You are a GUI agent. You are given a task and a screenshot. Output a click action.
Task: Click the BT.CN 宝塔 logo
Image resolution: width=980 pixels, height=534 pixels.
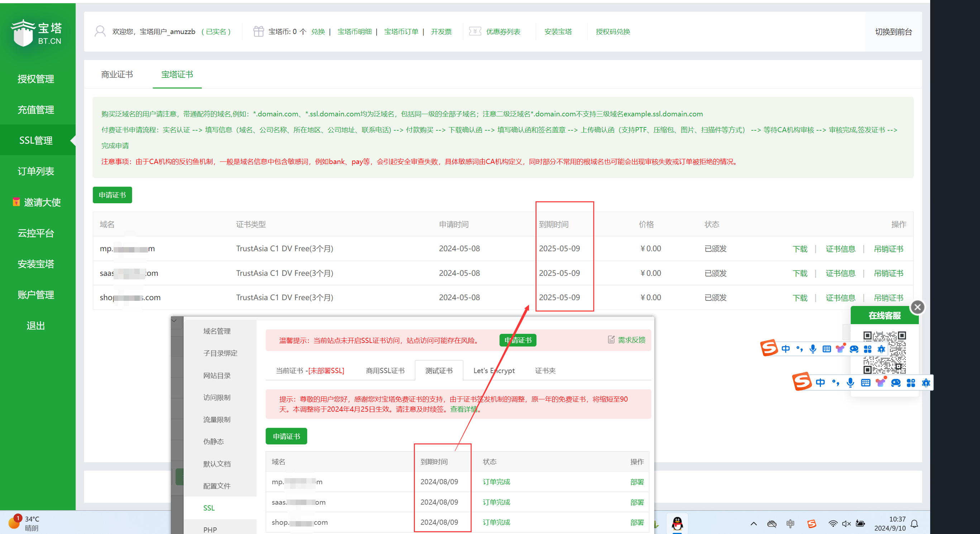pyautogui.click(x=37, y=33)
